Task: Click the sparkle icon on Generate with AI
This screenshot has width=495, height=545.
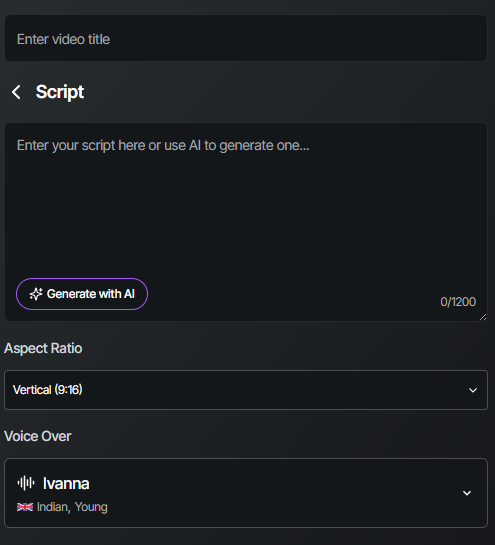Action: click(x=36, y=294)
